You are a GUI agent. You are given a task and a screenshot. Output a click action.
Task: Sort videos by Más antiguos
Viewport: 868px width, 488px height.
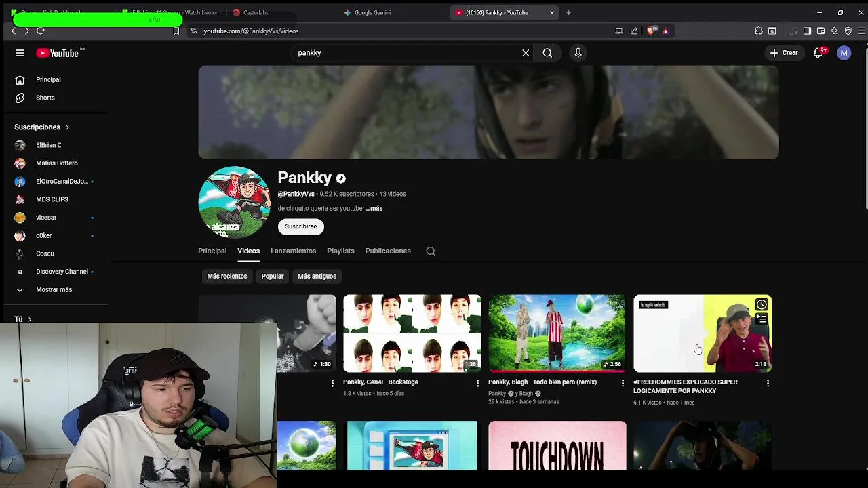pyautogui.click(x=317, y=276)
